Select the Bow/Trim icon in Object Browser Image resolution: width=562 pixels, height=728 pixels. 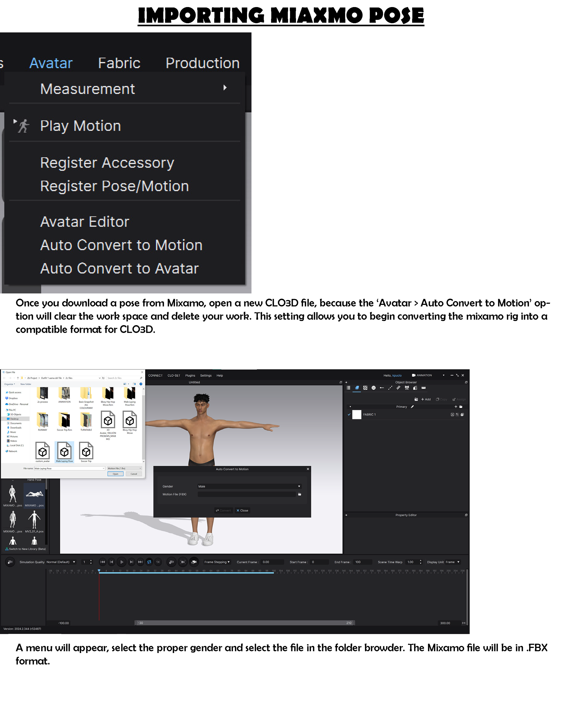pyautogui.click(x=407, y=388)
